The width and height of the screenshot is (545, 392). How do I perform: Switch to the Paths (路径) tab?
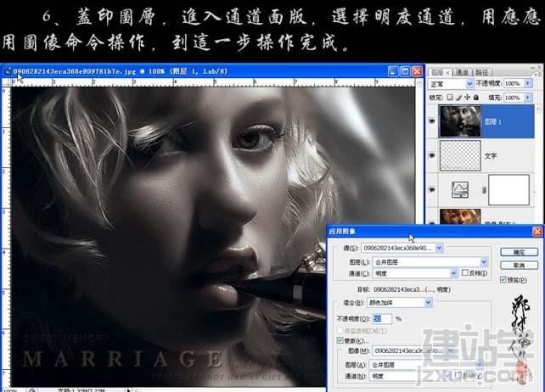pos(481,72)
